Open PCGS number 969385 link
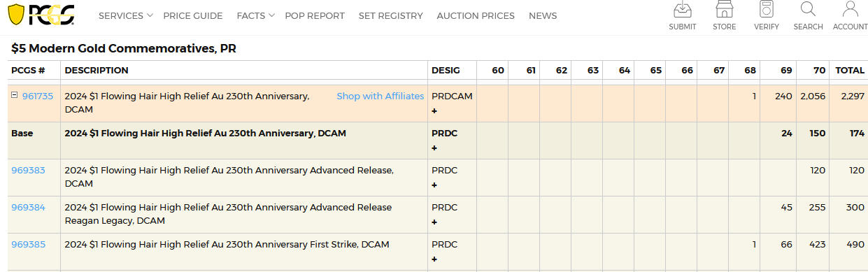Image resolution: width=868 pixels, height=272 pixels. [28, 244]
